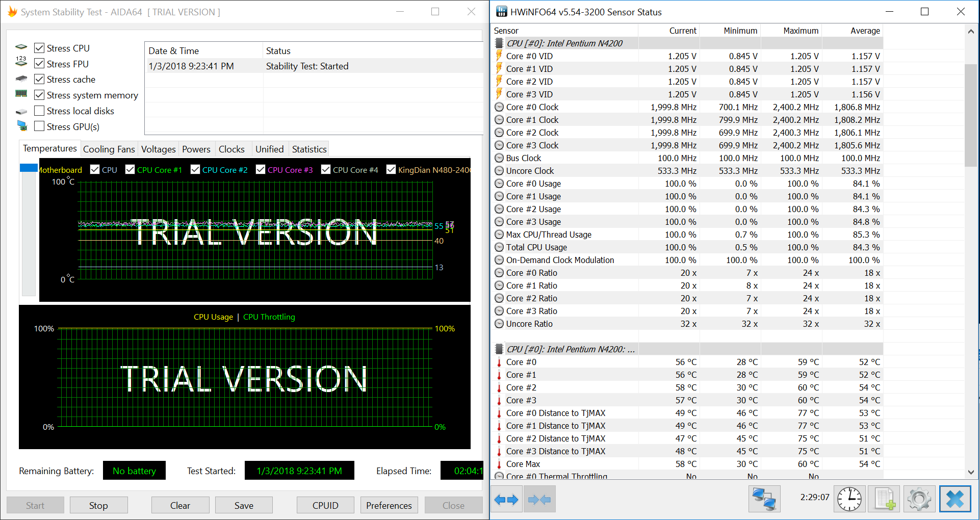
Task: Click the temperature graph scale slider on left
Action: tap(29, 168)
